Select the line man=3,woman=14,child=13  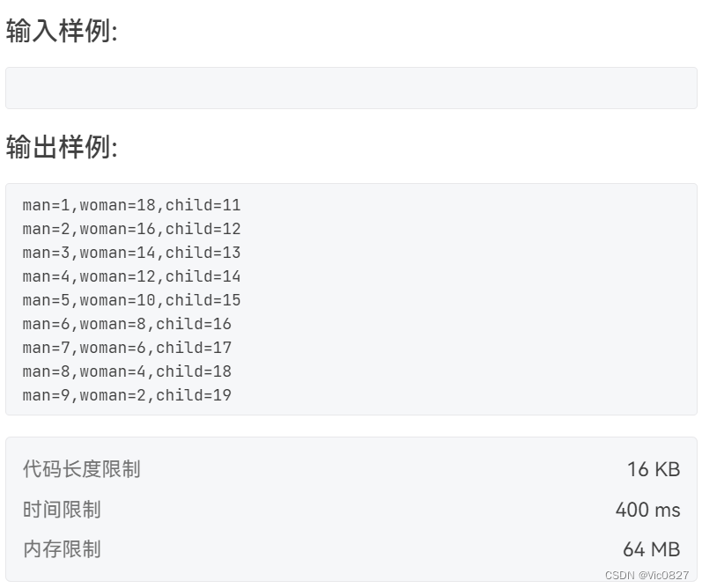pyautogui.click(x=131, y=253)
